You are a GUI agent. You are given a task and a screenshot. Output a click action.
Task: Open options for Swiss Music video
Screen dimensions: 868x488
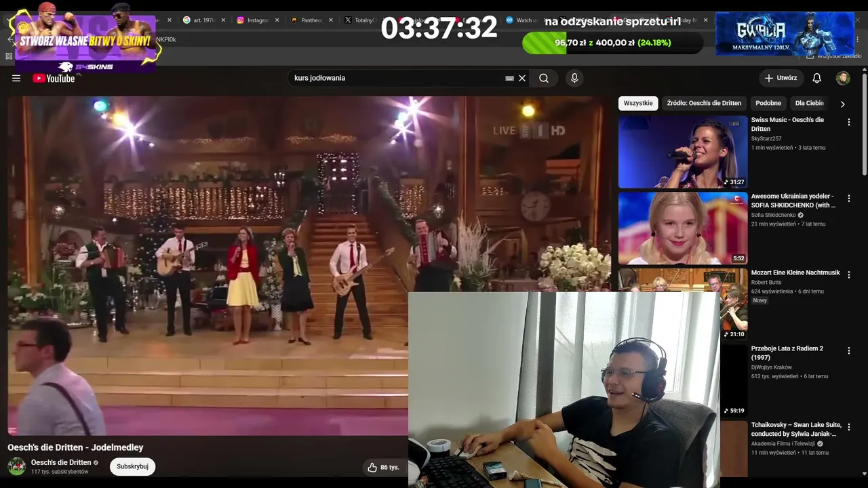[848, 122]
